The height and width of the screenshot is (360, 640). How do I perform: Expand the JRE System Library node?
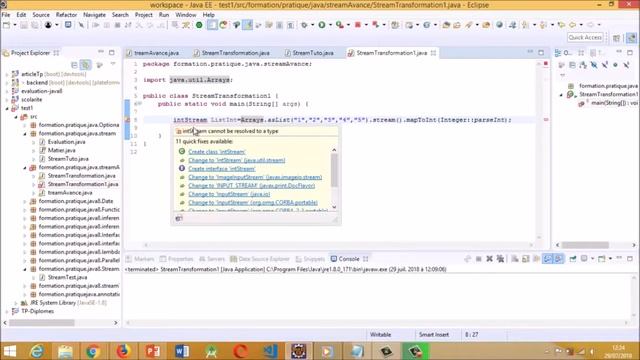[x=16, y=303]
